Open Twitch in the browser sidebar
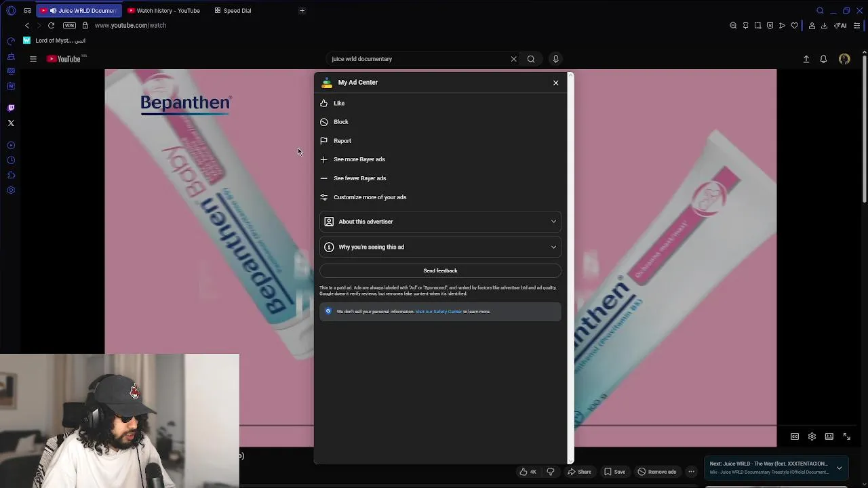This screenshot has width=868, height=488. 11,108
